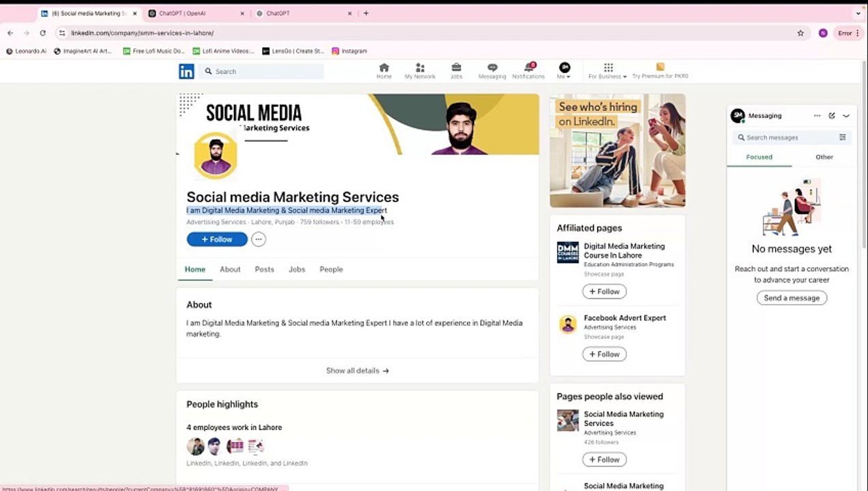Click the company profile logo picture
Viewport: 868px width, 491px height.
pos(216,155)
